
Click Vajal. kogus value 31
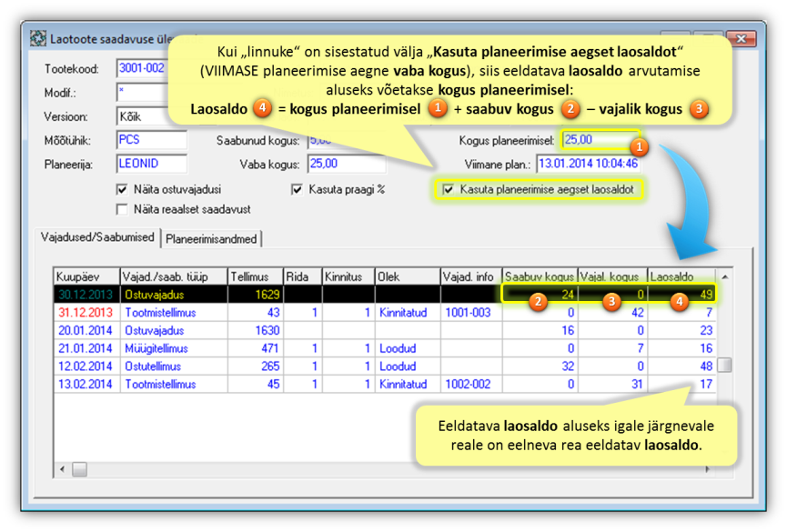point(638,385)
